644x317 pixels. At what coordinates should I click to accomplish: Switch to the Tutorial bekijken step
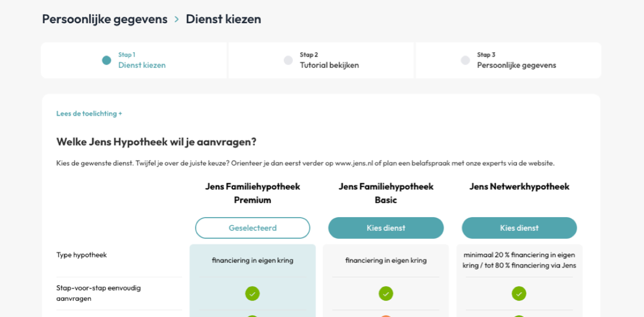pos(329,65)
